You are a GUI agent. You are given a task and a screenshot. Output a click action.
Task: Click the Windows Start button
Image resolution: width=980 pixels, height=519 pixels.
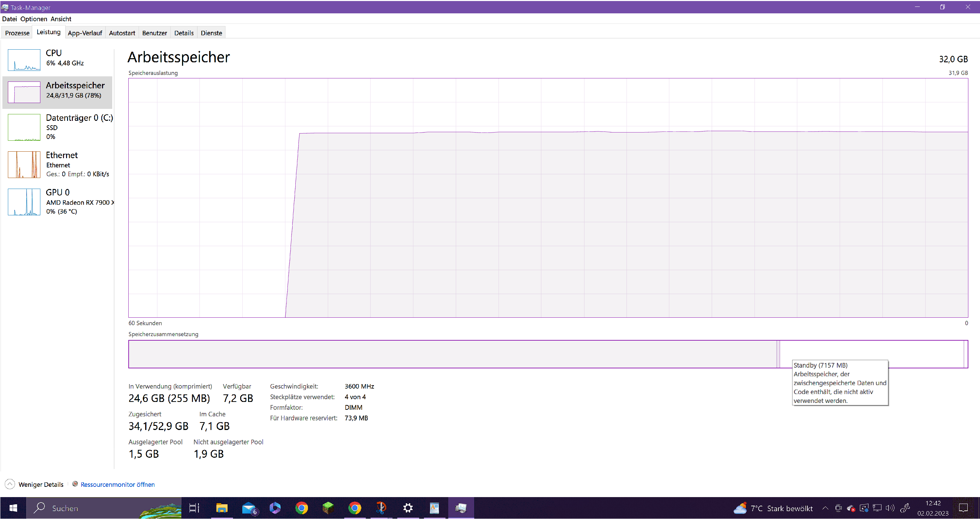point(13,508)
